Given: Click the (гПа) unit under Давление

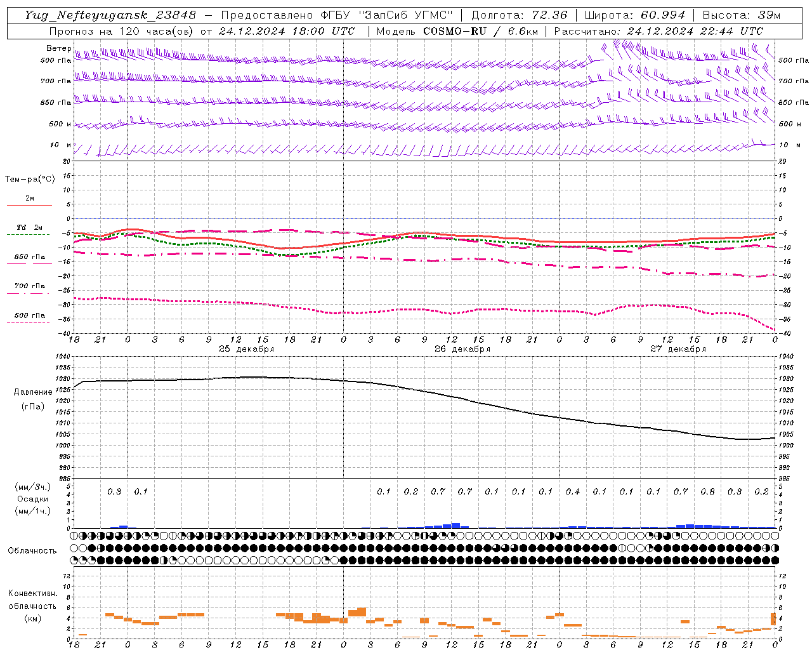Looking at the screenshot, I should point(33,407).
